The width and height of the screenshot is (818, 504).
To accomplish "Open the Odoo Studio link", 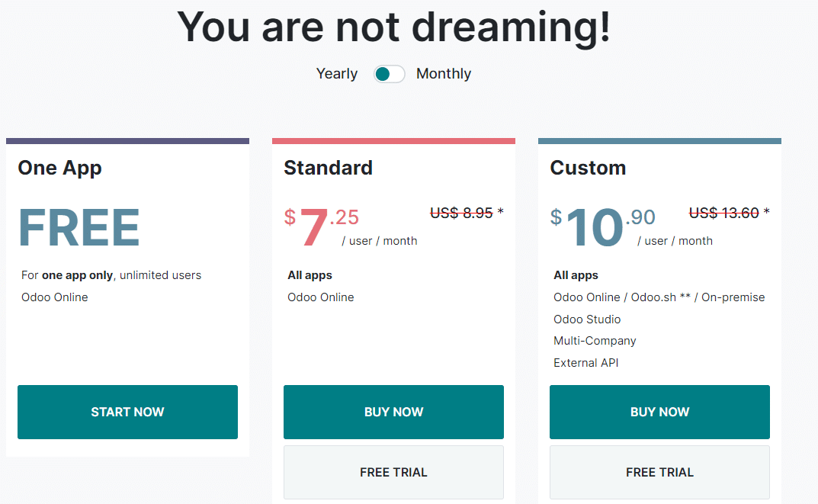I will [x=587, y=319].
